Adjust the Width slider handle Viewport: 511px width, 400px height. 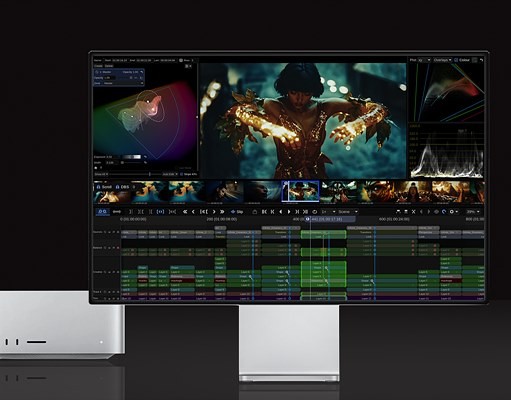pos(122,163)
